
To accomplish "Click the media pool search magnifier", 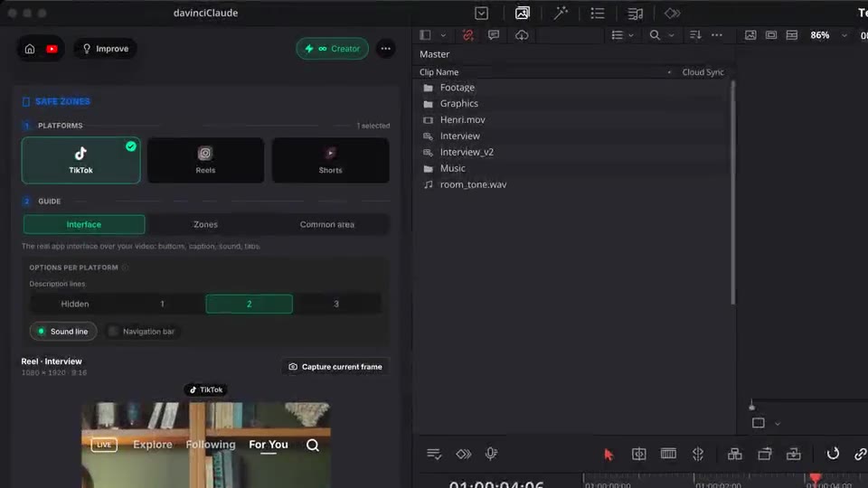I will point(655,35).
